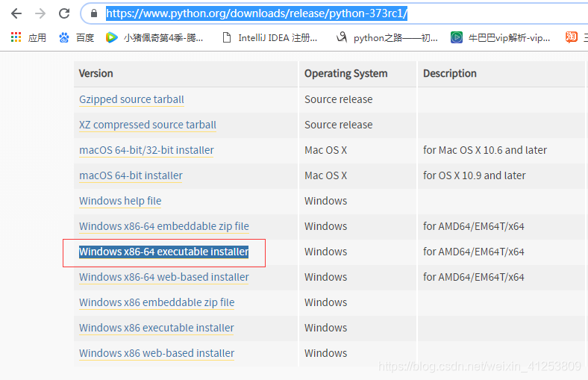
Task: Open the Baidu paw bookmark icon
Action: [64, 37]
